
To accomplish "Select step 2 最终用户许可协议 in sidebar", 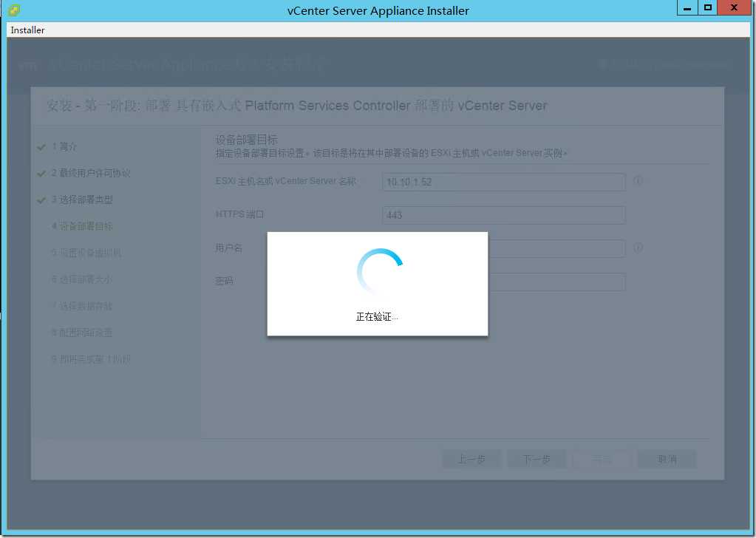I will [x=91, y=173].
